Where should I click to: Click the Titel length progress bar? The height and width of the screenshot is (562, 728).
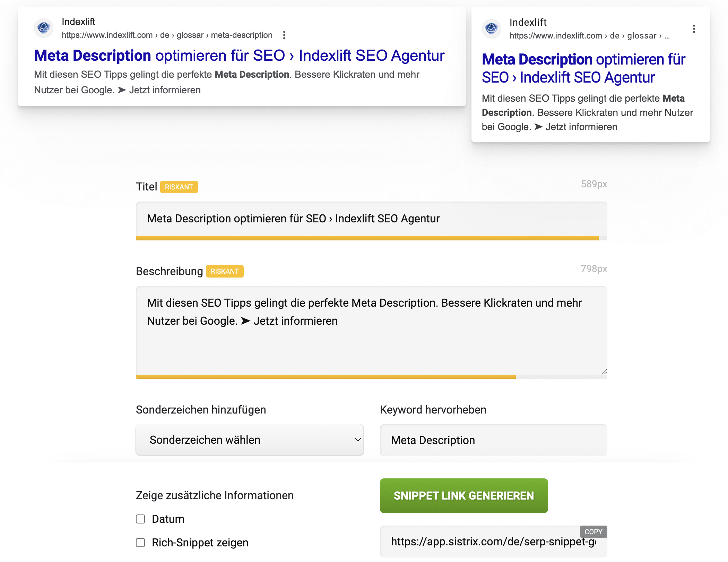(x=371, y=238)
